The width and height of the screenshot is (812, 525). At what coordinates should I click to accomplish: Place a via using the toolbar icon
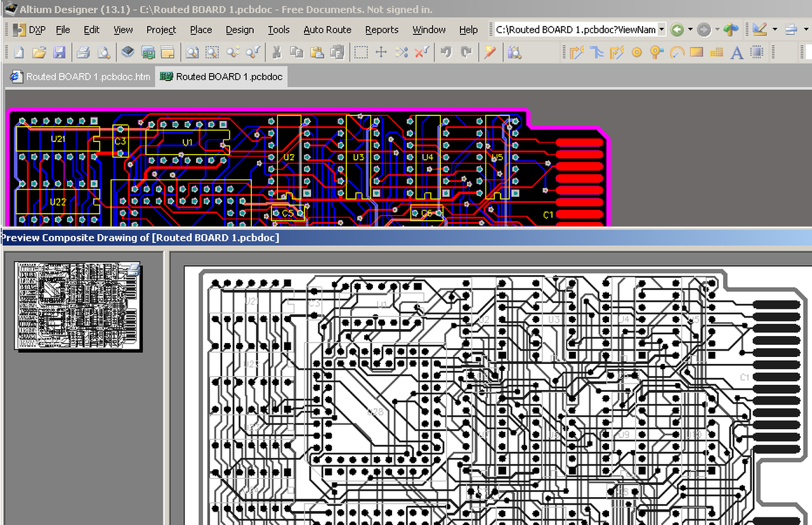click(x=657, y=52)
